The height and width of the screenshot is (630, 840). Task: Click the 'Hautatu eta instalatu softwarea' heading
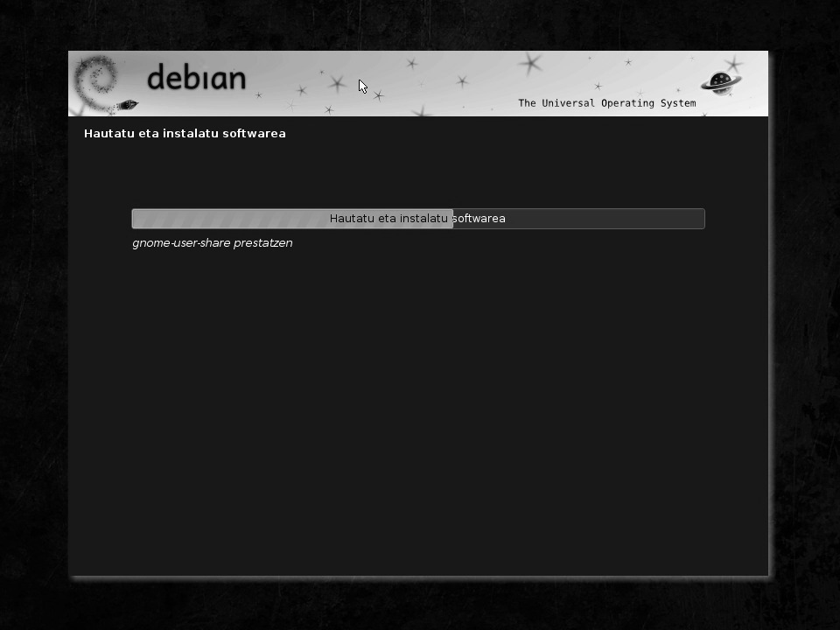tap(185, 133)
